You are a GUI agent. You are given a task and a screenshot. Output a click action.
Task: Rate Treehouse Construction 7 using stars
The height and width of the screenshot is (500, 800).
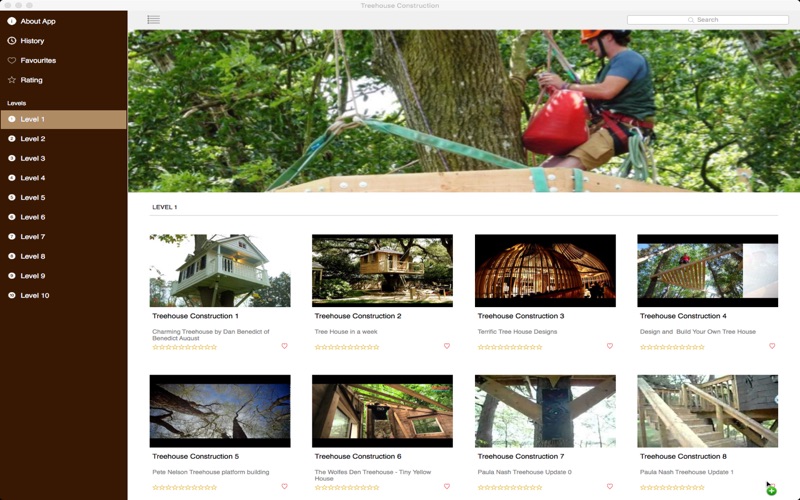(x=510, y=488)
